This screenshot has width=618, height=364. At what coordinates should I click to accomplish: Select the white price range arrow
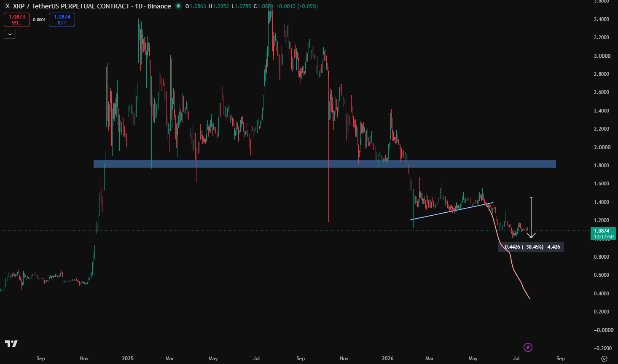click(531, 217)
